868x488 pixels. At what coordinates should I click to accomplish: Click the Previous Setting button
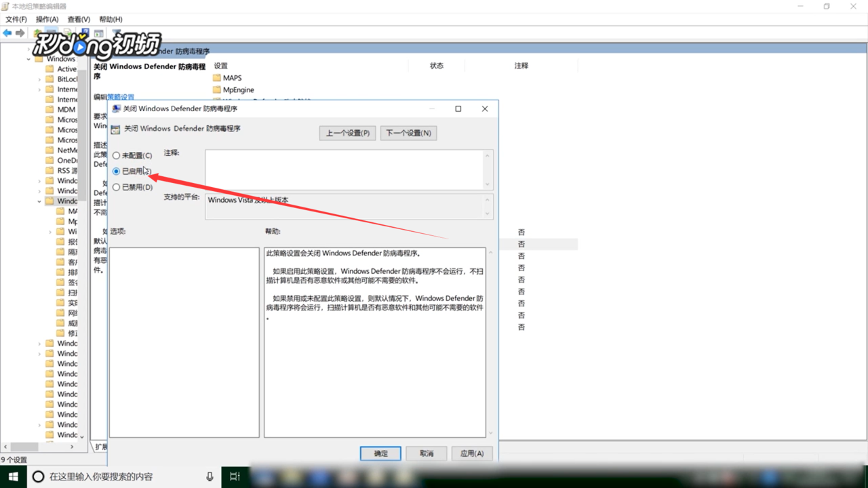click(347, 133)
